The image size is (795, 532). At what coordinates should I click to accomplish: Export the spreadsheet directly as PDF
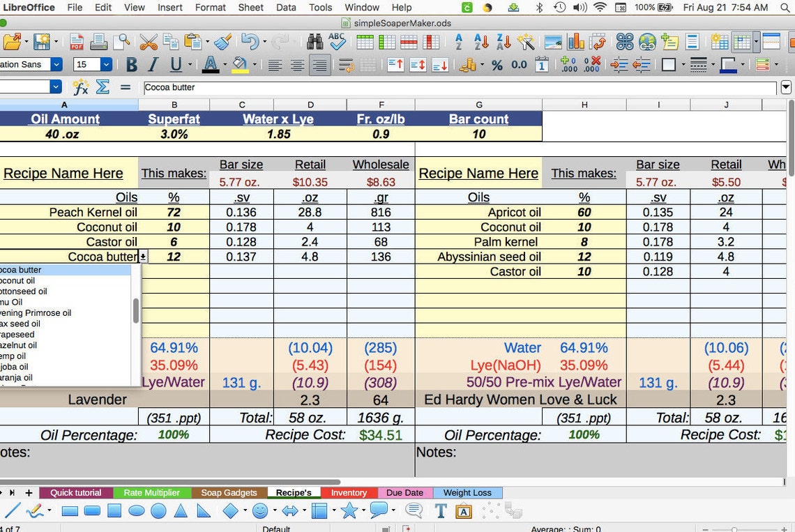click(x=75, y=42)
